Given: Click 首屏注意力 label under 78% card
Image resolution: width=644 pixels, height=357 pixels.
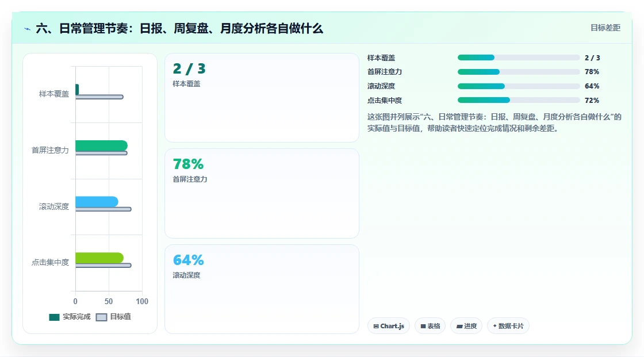Looking at the screenshot, I should tap(190, 179).
